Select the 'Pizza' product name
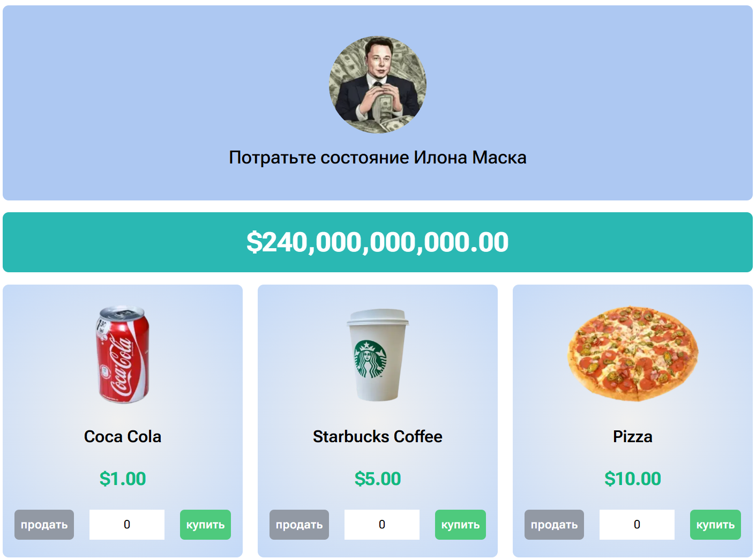The width and height of the screenshot is (756, 559). pos(633,437)
